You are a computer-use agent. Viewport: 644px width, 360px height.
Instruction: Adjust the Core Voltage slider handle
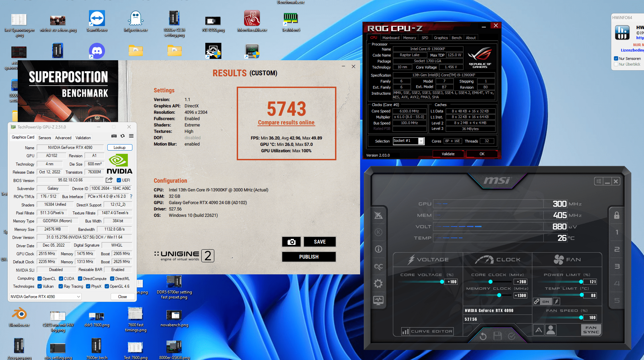(x=442, y=282)
